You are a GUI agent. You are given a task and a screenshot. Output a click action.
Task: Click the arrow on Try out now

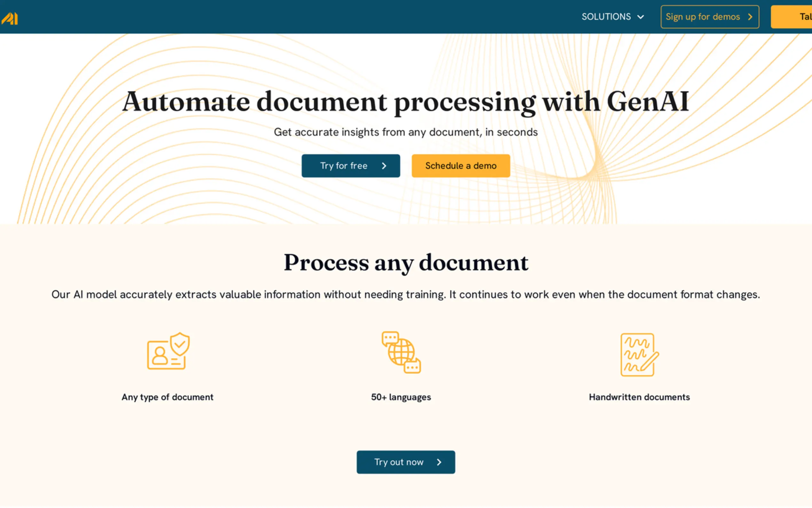439,462
